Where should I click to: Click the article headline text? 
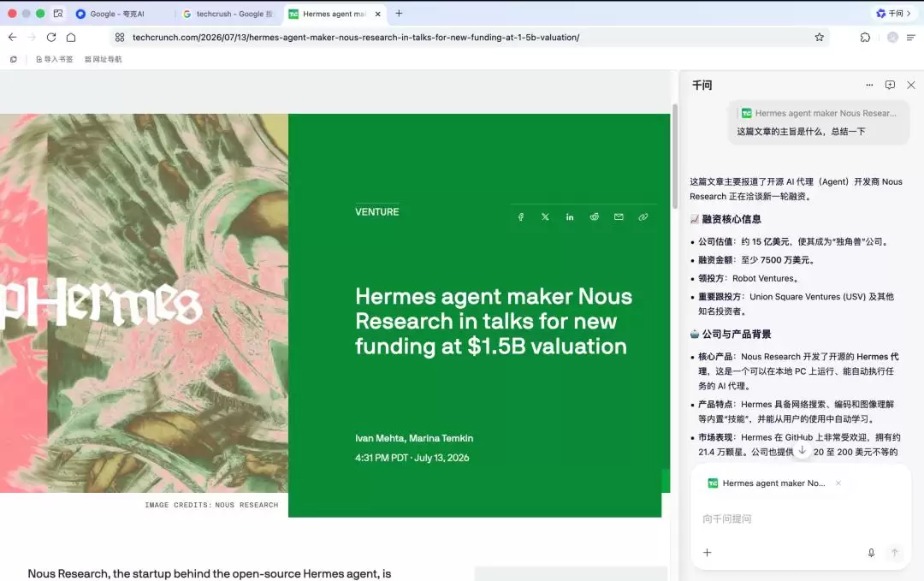pos(494,321)
